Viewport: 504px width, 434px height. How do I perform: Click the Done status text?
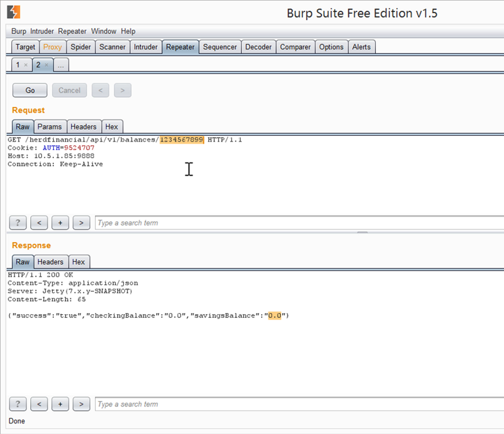coord(16,421)
